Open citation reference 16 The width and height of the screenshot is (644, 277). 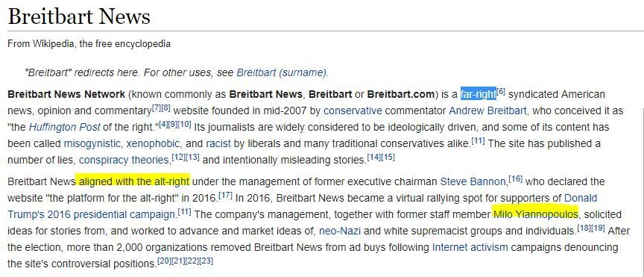(x=516, y=178)
